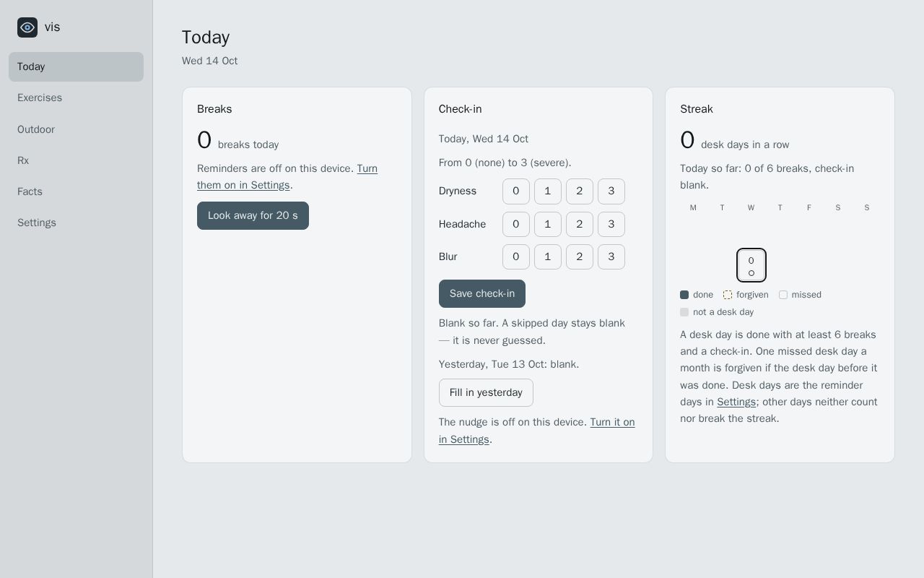Go to Exercises in the sidebar
Screen dimensions: 924x578
(76, 98)
